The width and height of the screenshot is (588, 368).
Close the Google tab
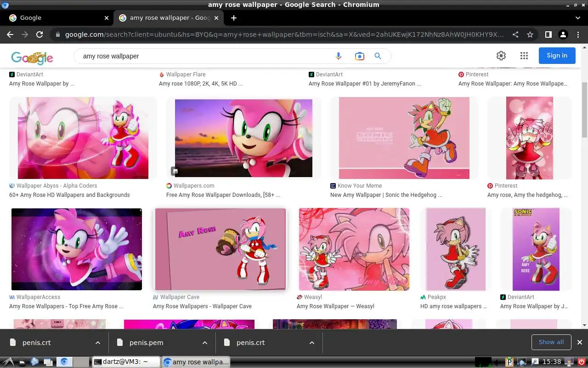[x=107, y=18]
